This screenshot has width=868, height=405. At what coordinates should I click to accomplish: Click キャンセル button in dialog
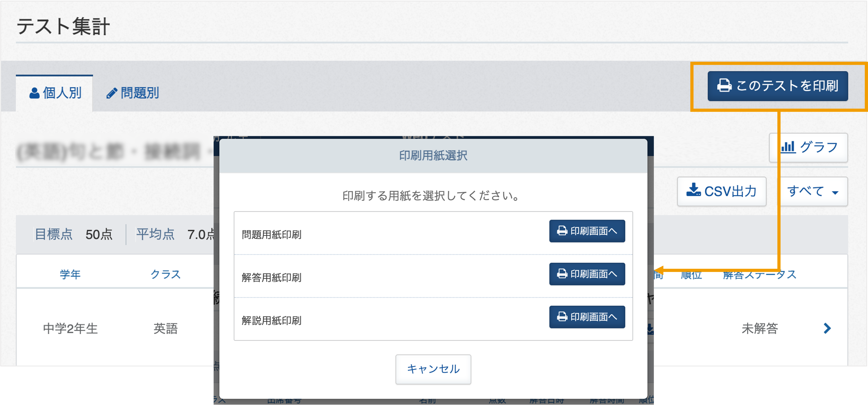point(433,369)
